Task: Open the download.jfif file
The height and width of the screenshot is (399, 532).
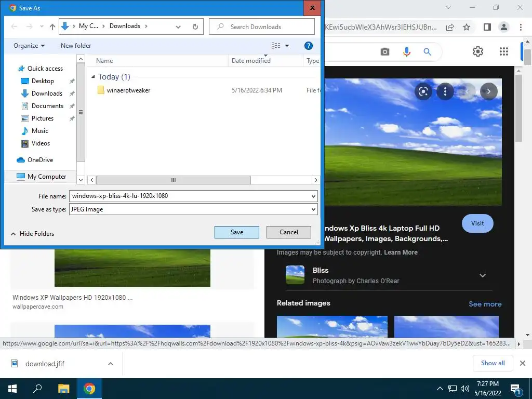Action: (45, 364)
